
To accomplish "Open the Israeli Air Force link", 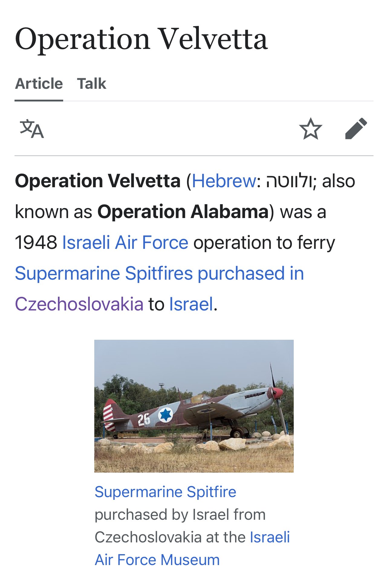I will click(125, 243).
